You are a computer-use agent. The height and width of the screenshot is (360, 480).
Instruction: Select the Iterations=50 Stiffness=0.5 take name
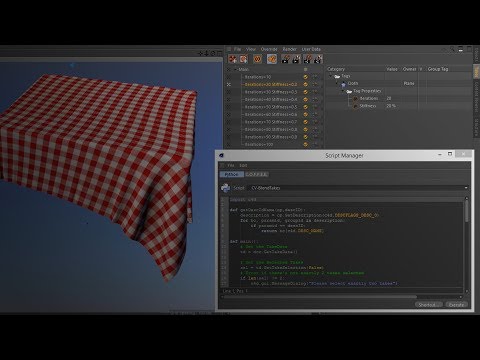271,107
